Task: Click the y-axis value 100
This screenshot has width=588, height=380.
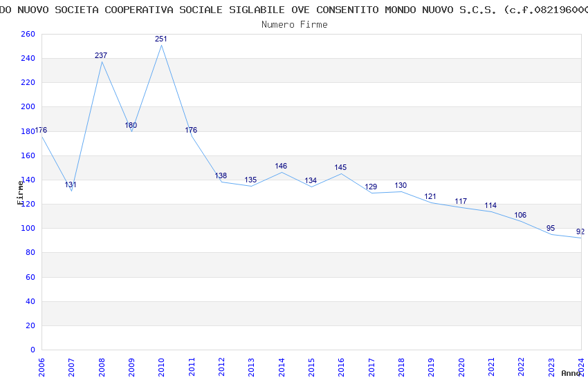Action: pyautogui.click(x=28, y=229)
